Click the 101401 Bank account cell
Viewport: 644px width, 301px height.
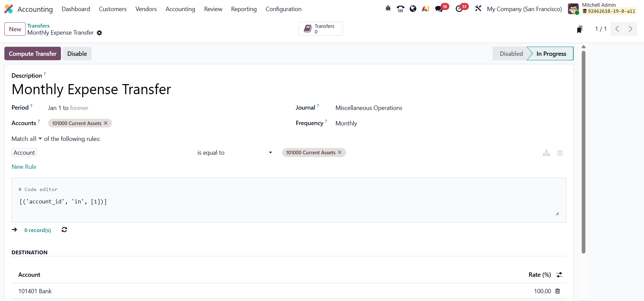(35, 291)
